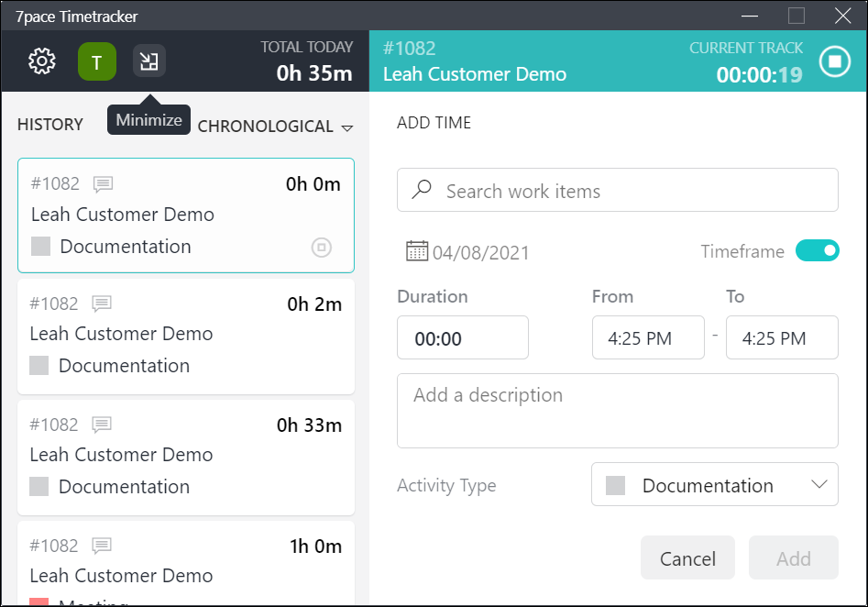Click the Cancel button
868x607 pixels.
(687, 557)
